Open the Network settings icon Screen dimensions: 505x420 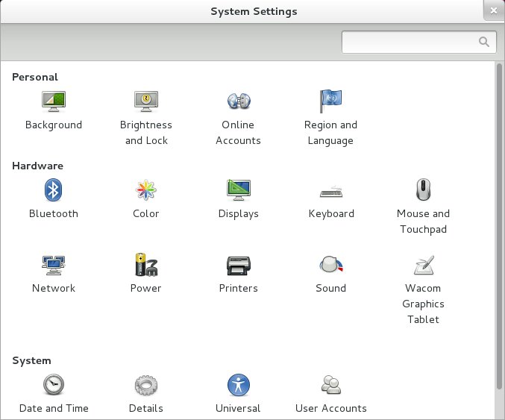tap(54, 265)
